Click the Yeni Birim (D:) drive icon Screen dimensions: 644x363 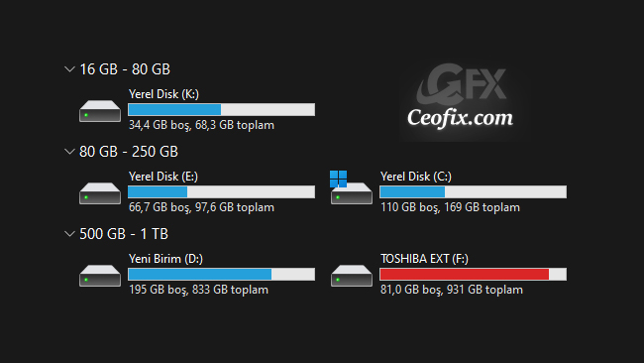[100, 275]
